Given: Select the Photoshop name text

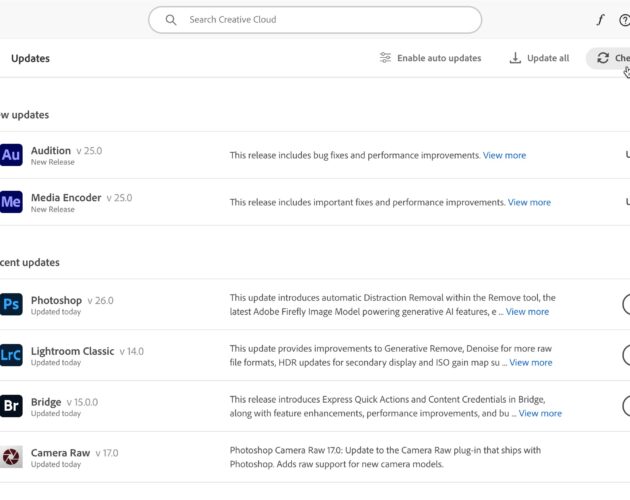Looking at the screenshot, I should point(56,300).
